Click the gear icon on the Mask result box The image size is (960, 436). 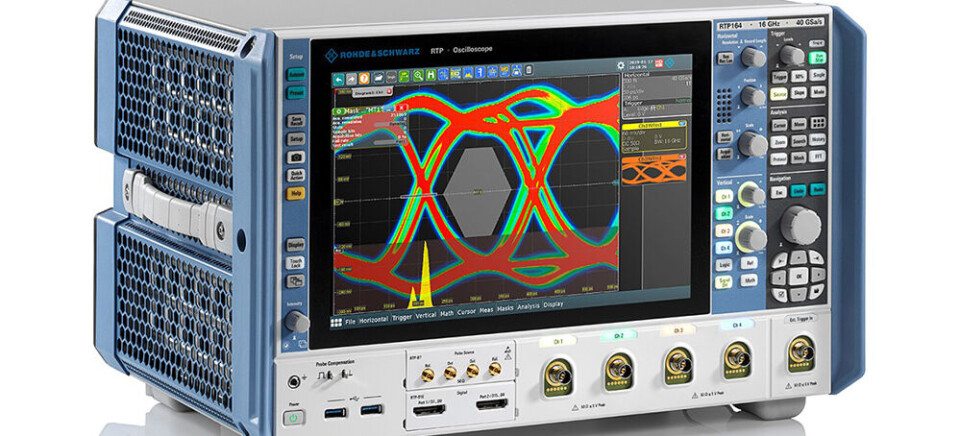339,111
